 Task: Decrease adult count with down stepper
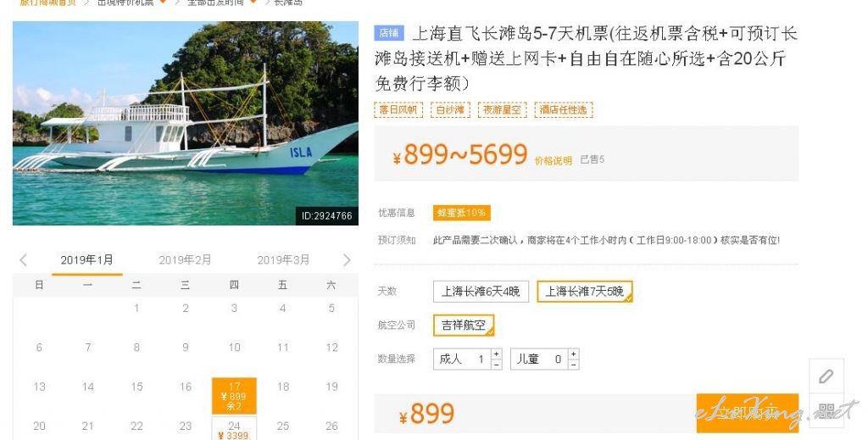point(496,365)
